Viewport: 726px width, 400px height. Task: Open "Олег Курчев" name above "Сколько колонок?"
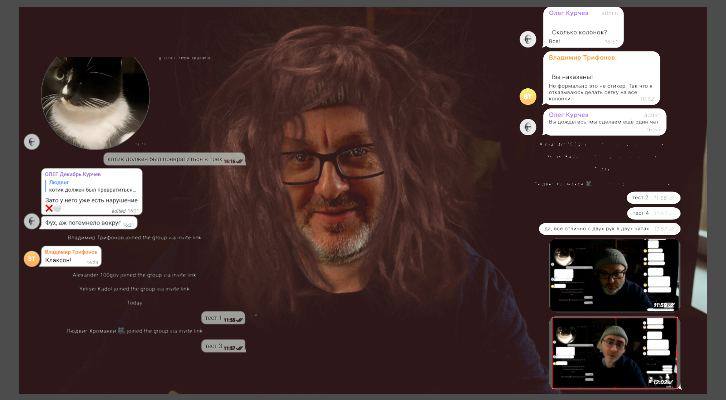point(568,13)
